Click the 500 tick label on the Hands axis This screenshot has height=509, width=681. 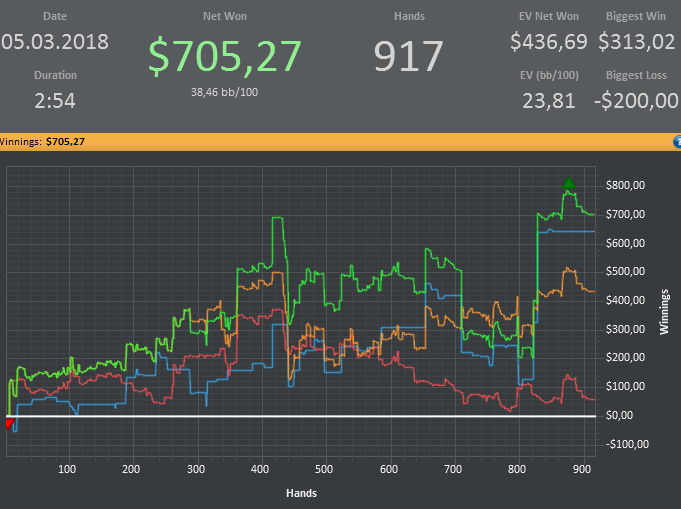(x=324, y=469)
